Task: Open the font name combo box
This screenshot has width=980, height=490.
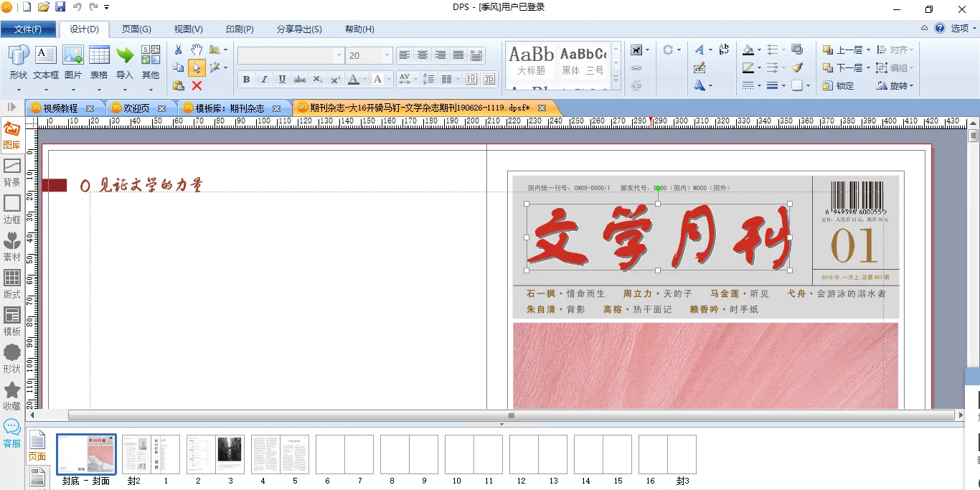Action: 291,55
